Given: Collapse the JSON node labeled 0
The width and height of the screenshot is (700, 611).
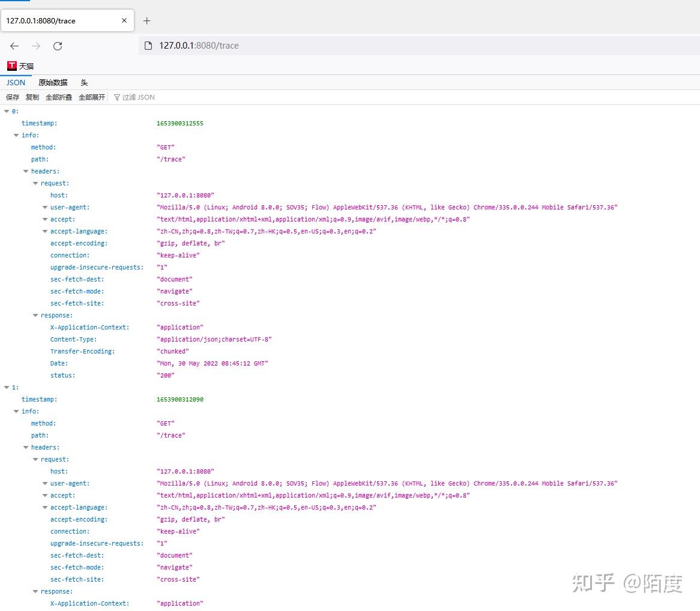Looking at the screenshot, I should coord(5,111).
